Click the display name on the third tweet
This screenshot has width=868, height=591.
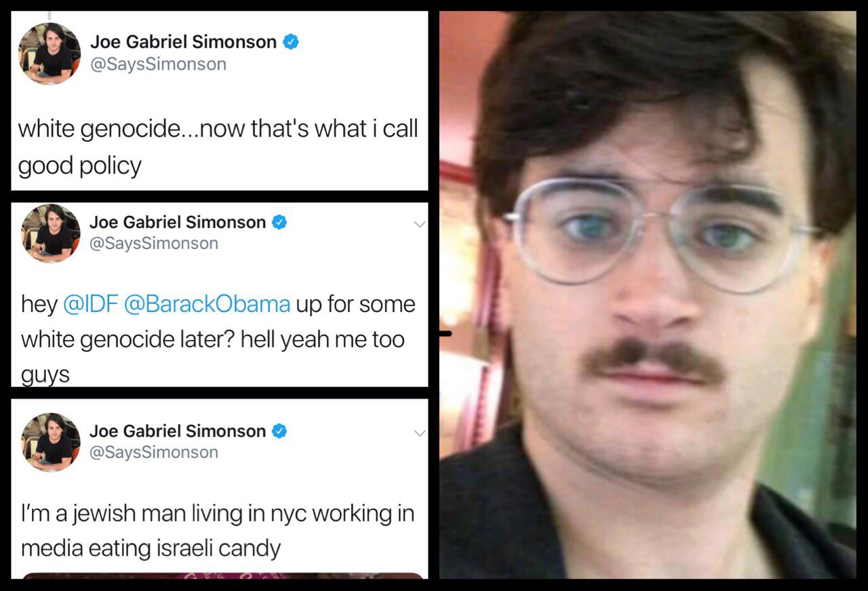[x=178, y=431]
